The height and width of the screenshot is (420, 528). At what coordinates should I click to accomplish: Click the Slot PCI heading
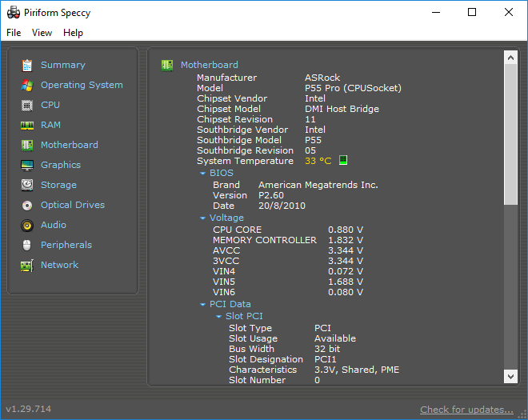coord(244,316)
